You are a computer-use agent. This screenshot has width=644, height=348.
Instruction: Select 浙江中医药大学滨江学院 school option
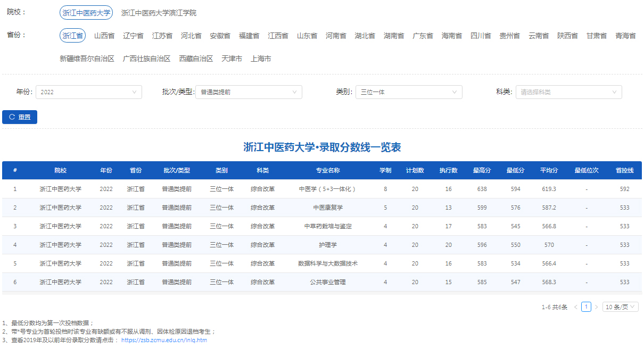coord(159,13)
